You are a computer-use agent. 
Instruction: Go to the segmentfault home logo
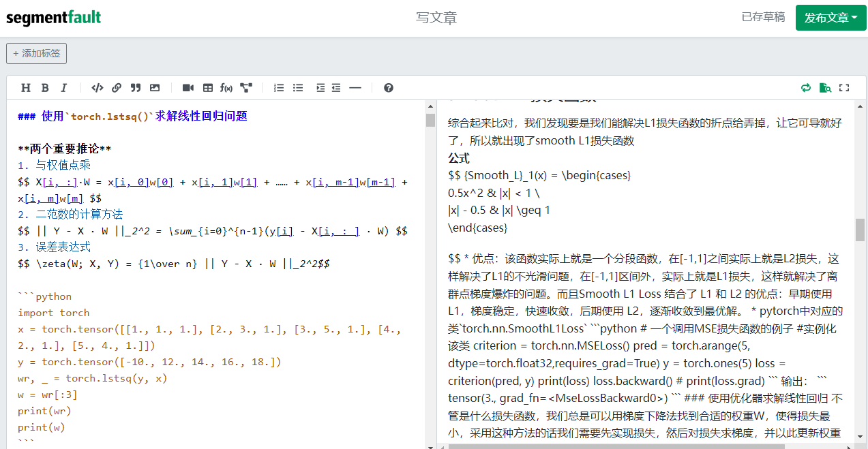pos(54,18)
